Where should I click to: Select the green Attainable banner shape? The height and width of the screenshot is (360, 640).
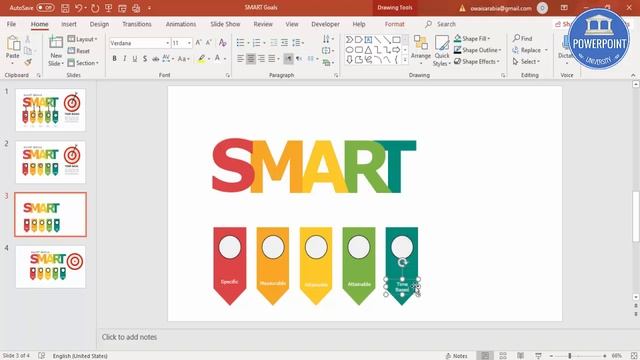pos(359,266)
